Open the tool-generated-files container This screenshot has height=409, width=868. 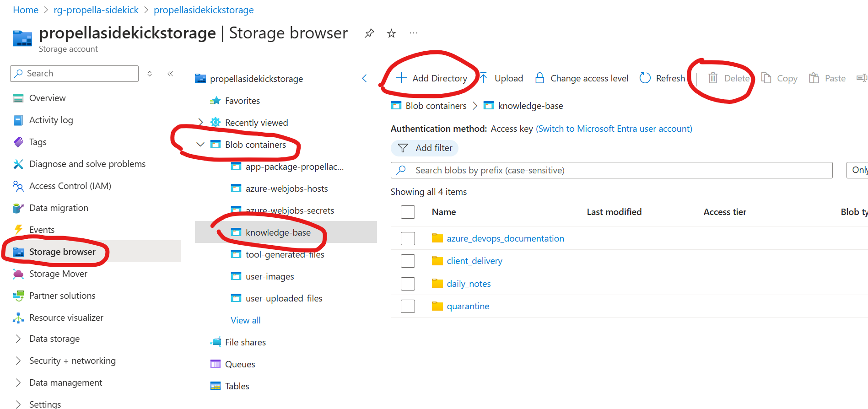coord(285,254)
